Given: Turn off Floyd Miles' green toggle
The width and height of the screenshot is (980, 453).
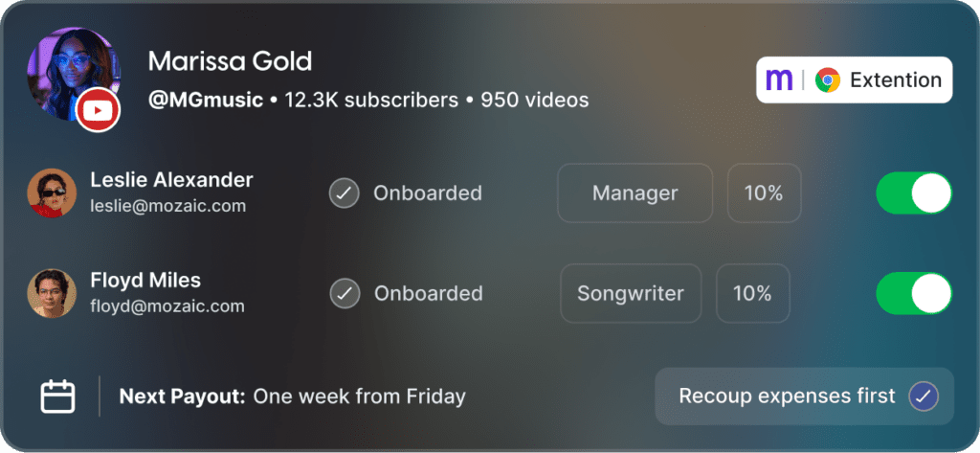Looking at the screenshot, I should [914, 293].
